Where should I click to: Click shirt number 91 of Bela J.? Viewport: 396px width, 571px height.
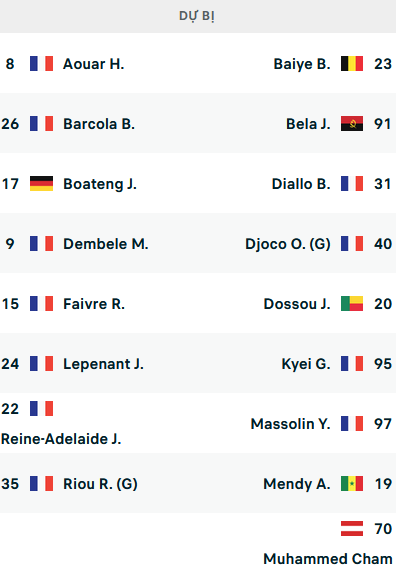383,124
